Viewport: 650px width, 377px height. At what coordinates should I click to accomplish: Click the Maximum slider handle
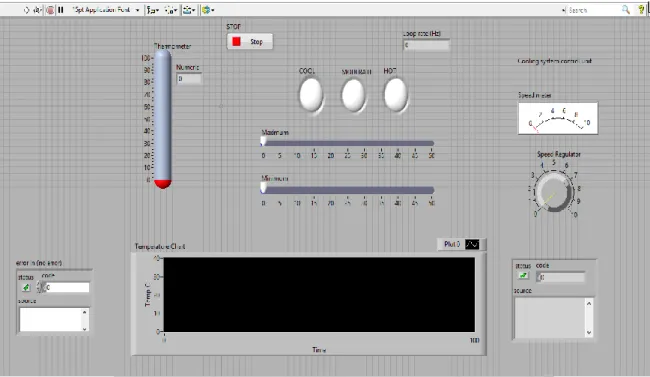pyautogui.click(x=263, y=142)
